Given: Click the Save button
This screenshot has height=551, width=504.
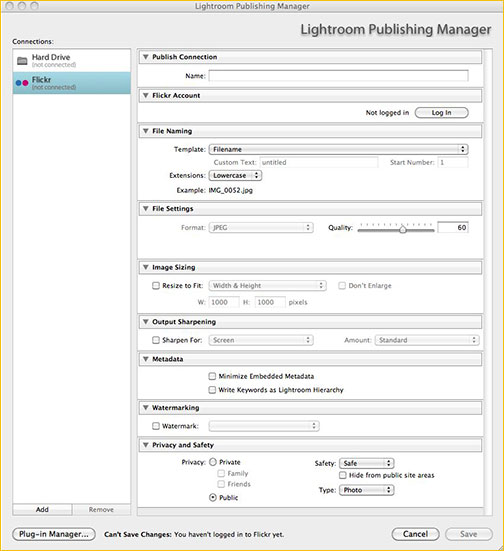Looking at the screenshot, I should pos(469,534).
